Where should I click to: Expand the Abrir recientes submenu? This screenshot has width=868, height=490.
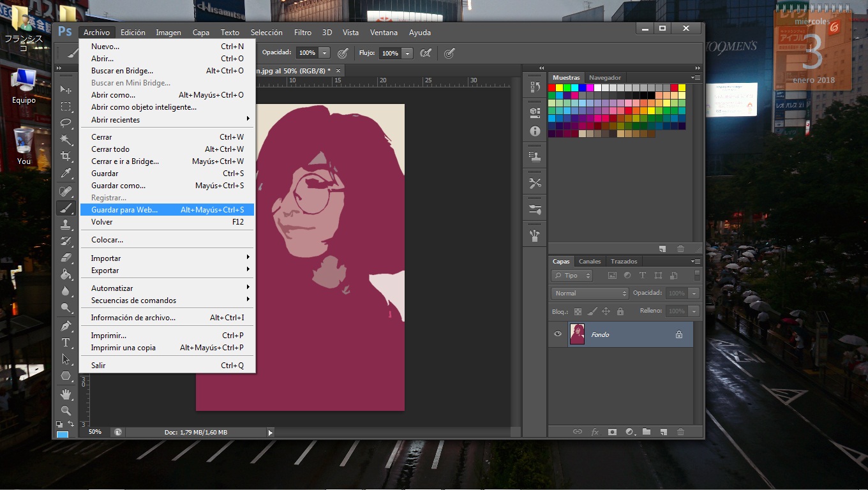coord(167,119)
